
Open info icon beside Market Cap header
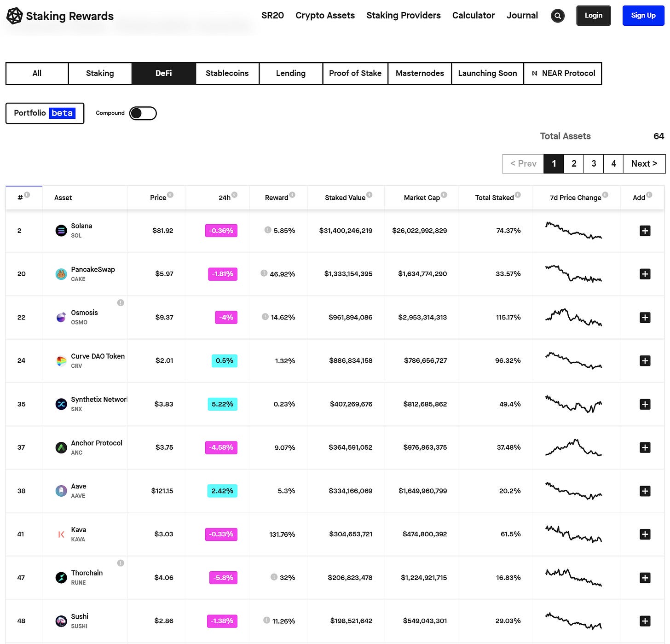444,195
